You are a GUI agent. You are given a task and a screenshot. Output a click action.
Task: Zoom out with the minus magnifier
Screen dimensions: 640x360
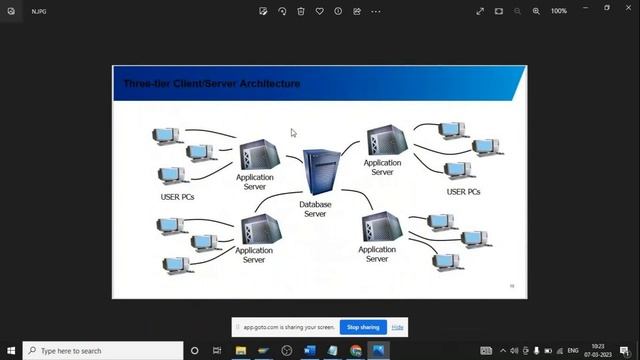pyautogui.click(x=518, y=11)
